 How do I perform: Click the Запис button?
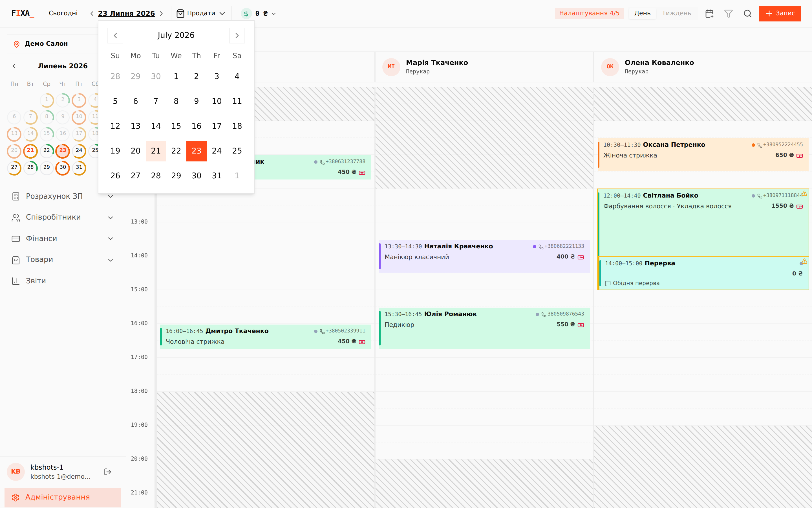click(x=780, y=14)
